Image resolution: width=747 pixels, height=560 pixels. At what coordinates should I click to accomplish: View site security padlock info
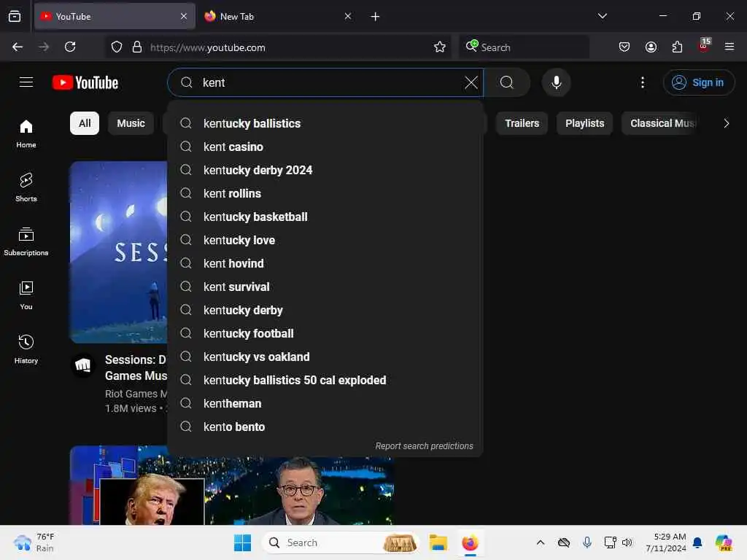tap(137, 47)
